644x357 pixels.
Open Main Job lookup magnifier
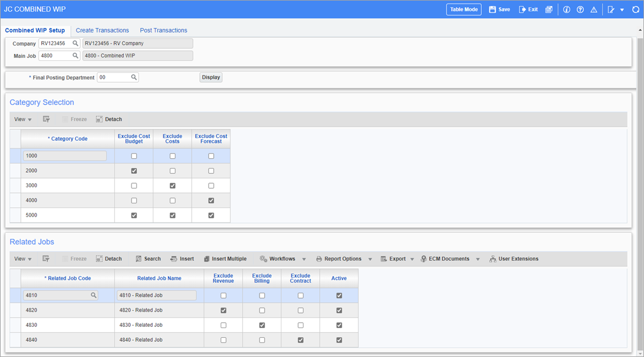coord(75,56)
